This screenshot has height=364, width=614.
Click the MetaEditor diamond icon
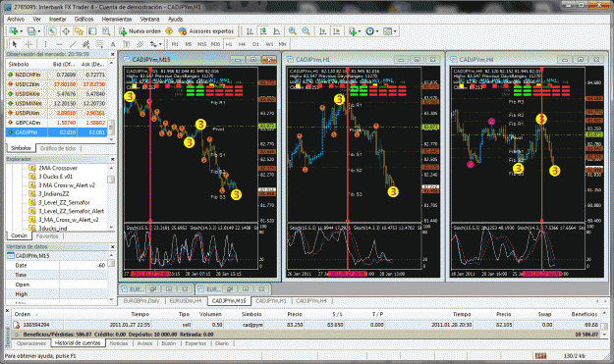click(169, 30)
